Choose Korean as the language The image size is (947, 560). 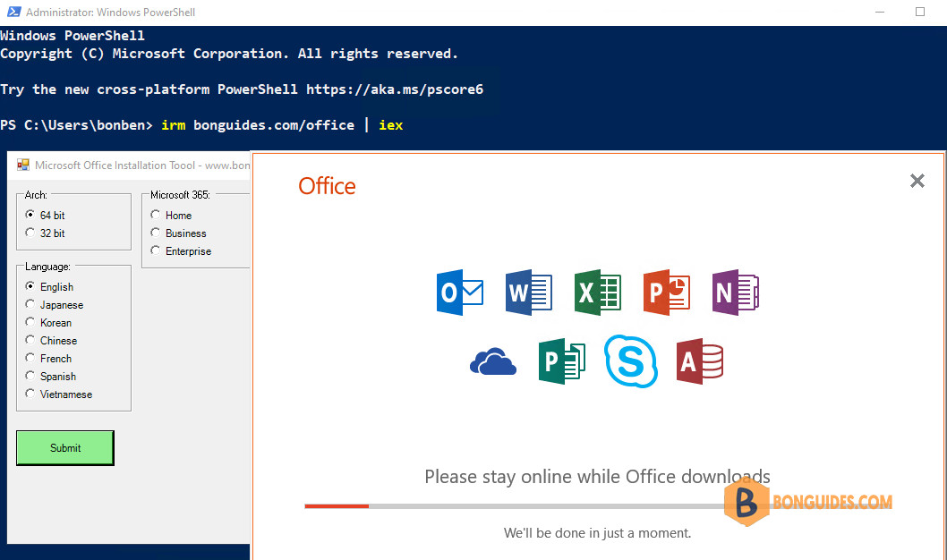pos(48,323)
